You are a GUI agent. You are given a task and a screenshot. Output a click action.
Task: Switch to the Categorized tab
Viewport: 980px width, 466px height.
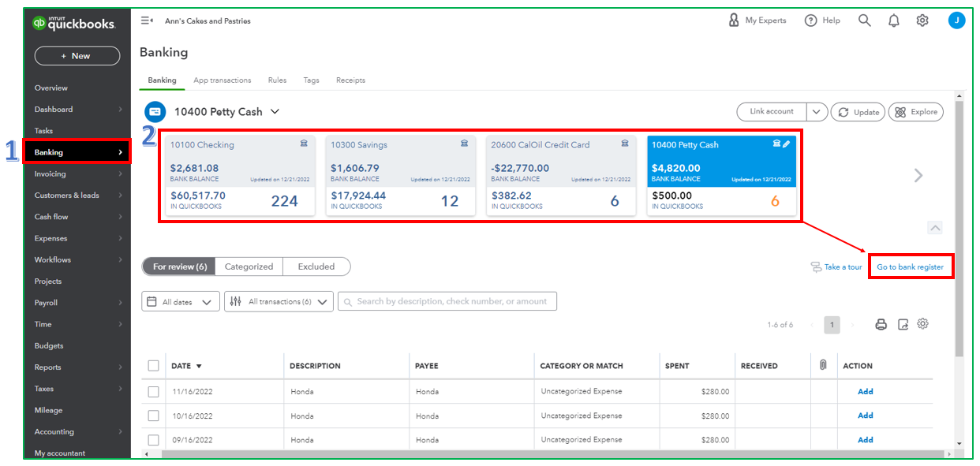(x=249, y=267)
